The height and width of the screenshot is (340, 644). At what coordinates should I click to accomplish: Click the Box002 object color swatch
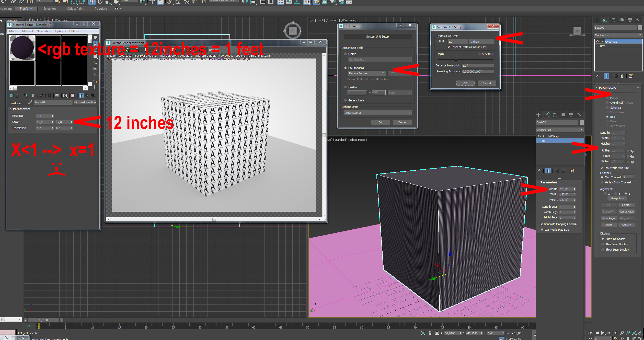(x=640, y=28)
